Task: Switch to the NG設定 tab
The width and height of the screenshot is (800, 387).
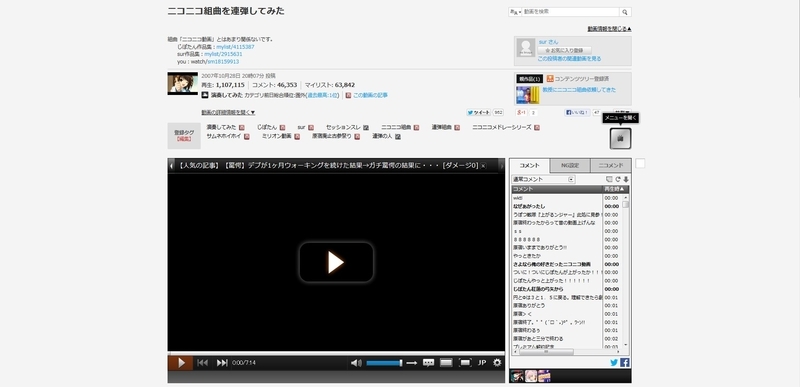Action: 570,166
